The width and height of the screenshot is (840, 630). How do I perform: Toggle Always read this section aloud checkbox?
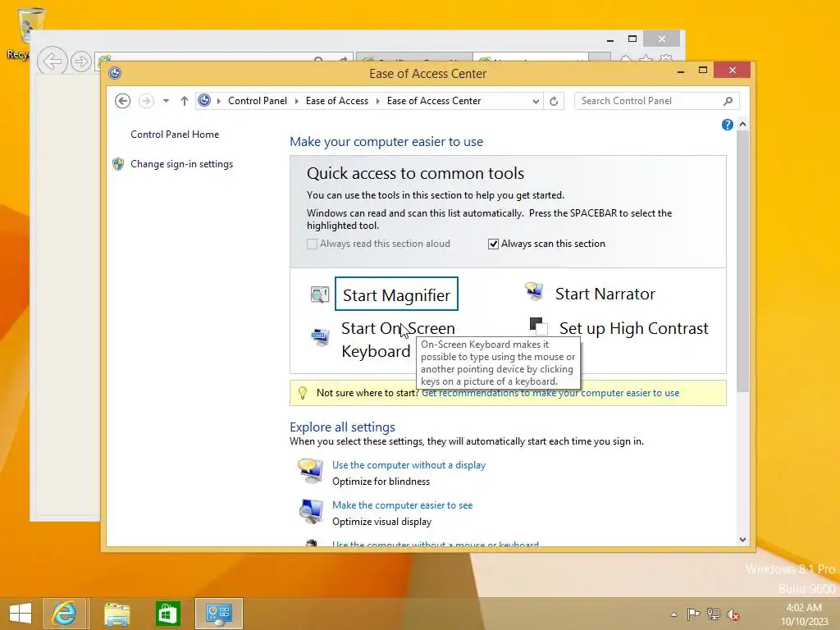[x=312, y=244]
